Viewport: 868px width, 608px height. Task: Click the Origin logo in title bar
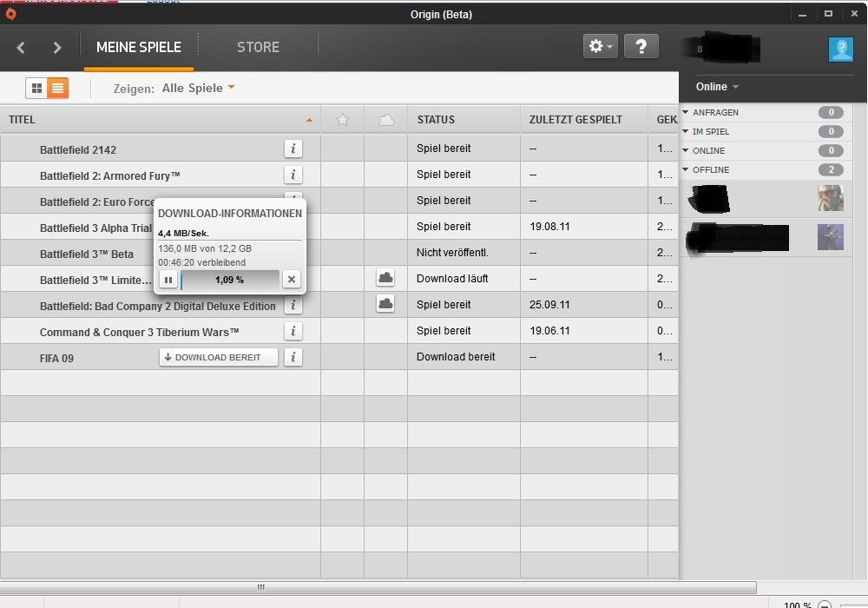click(x=10, y=14)
